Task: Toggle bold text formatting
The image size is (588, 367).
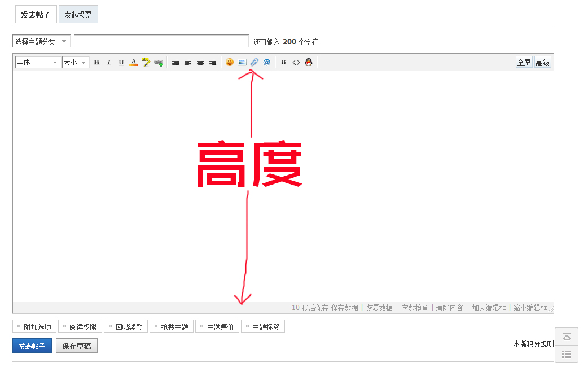Action: tap(96, 62)
